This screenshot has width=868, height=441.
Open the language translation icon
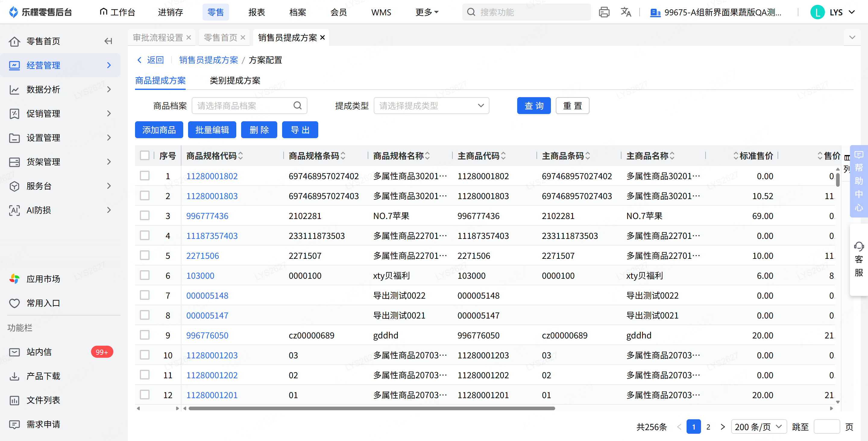tap(626, 12)
